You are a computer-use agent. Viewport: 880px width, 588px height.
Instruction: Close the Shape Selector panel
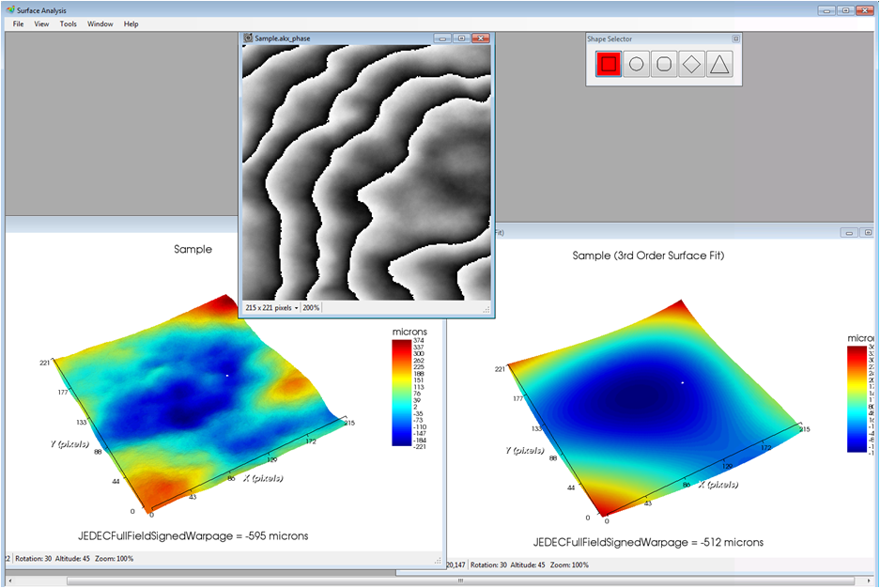point(736,39)
